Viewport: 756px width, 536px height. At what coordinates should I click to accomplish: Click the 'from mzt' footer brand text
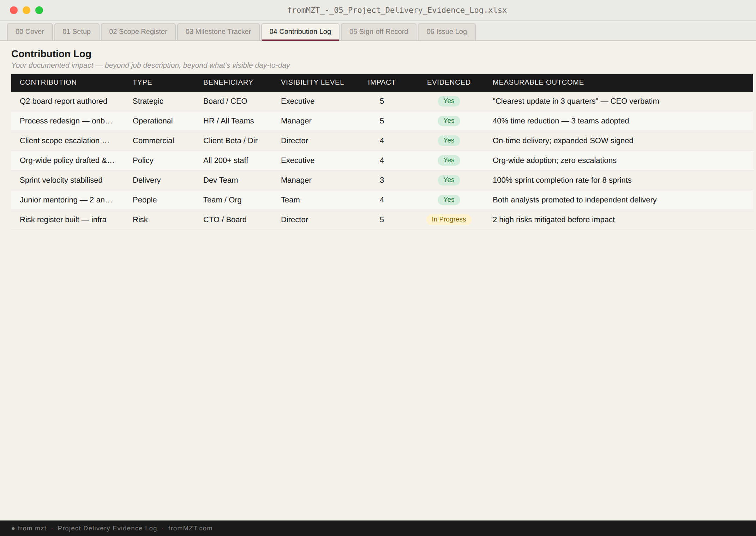(x=32, y=528)
